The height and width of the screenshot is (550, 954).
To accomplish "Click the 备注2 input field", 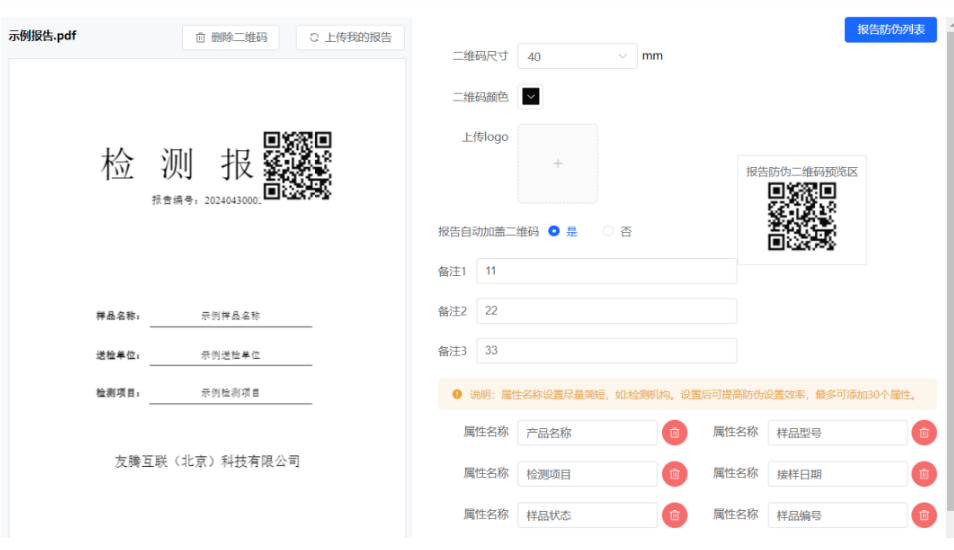I will point(607,311).
